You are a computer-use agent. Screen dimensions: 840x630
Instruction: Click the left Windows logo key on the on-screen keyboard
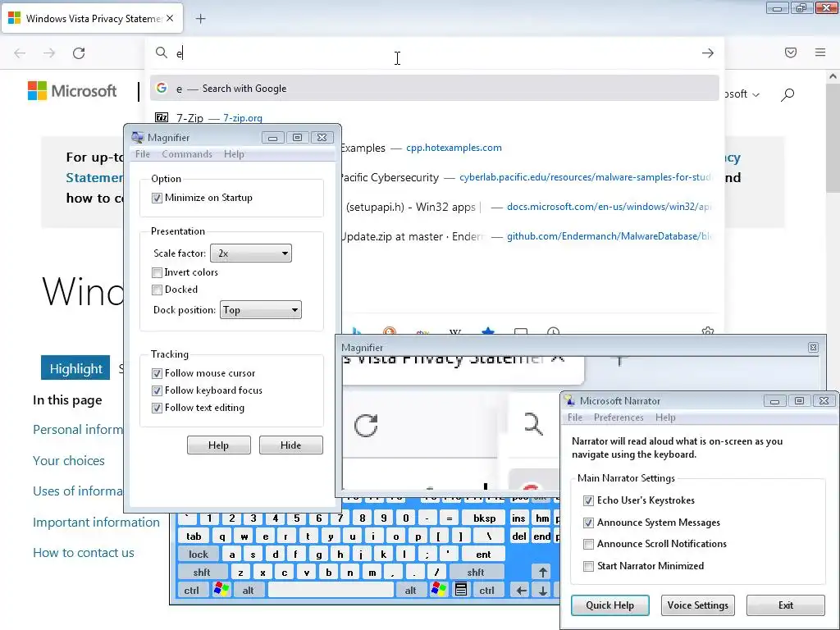point(221,590)
